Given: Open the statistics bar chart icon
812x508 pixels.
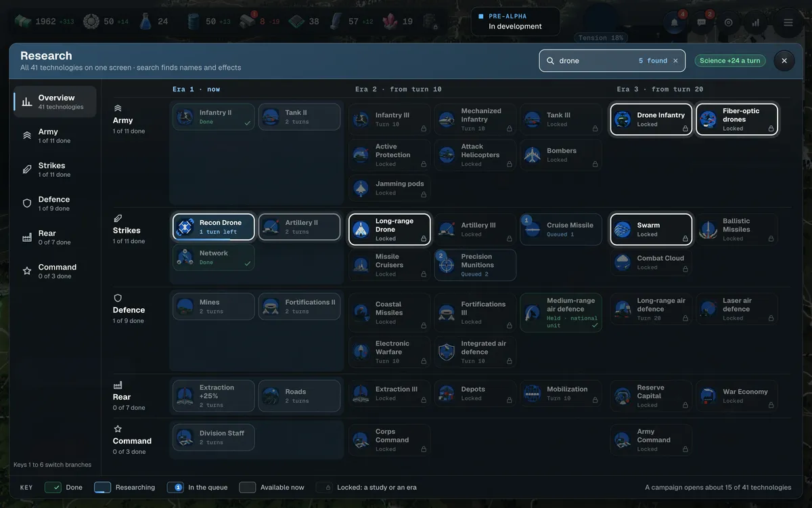Looking at the screenshot, I should pyautogui.click(x=756, y=22).
